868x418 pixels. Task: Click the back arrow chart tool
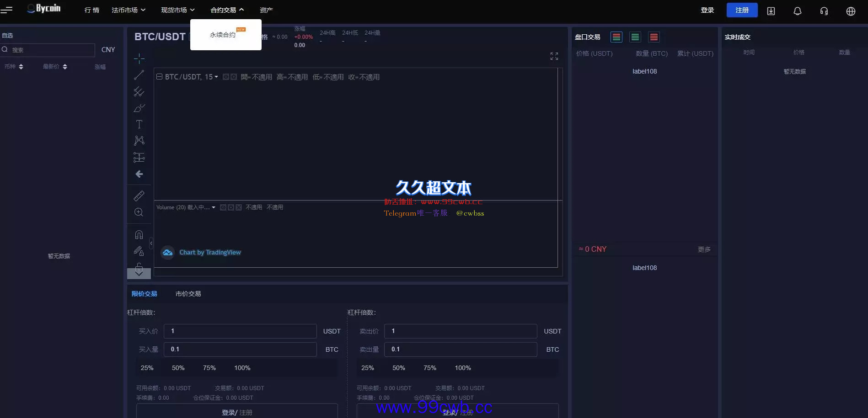(x=139, y=174)
